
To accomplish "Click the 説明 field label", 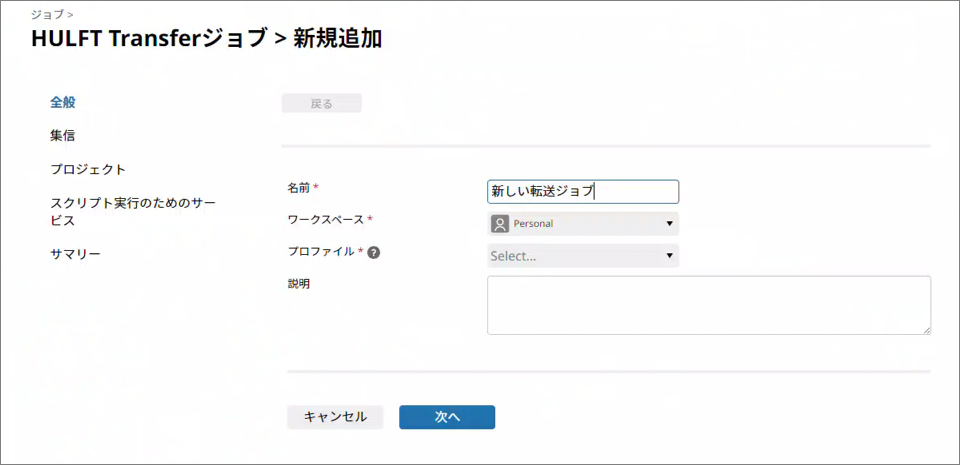I will pyautogui.click(x=298, y=284).
